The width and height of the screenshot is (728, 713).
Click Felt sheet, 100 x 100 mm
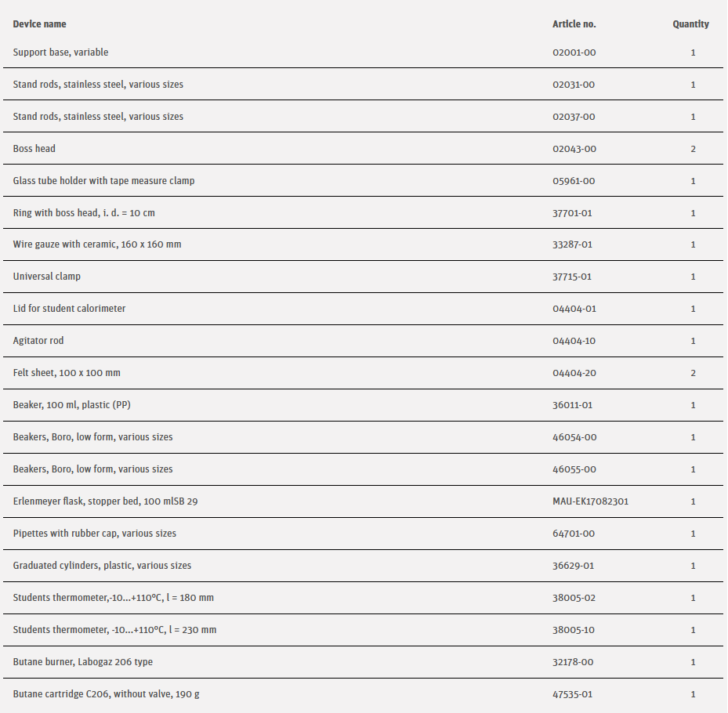click(67, 373)
